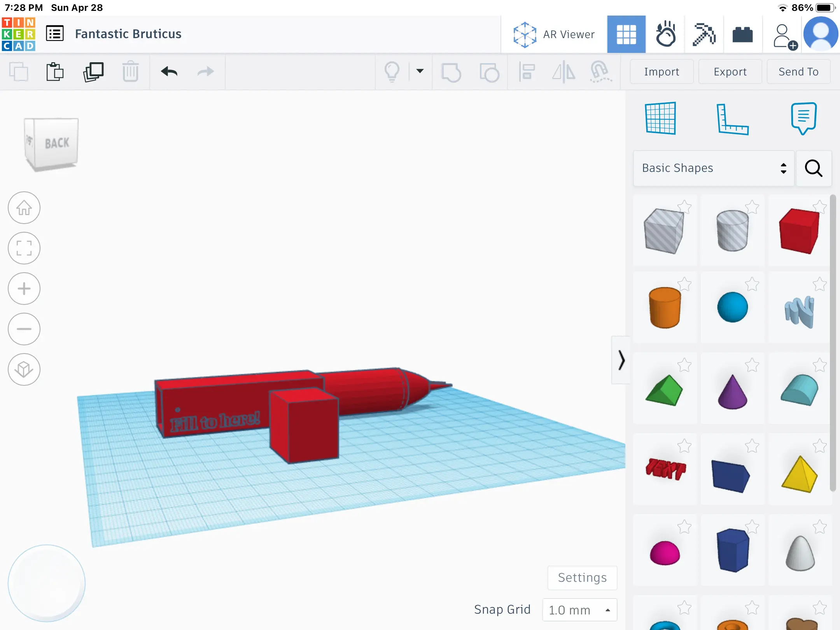Click the Paste clipboard icon

point(55,72)
